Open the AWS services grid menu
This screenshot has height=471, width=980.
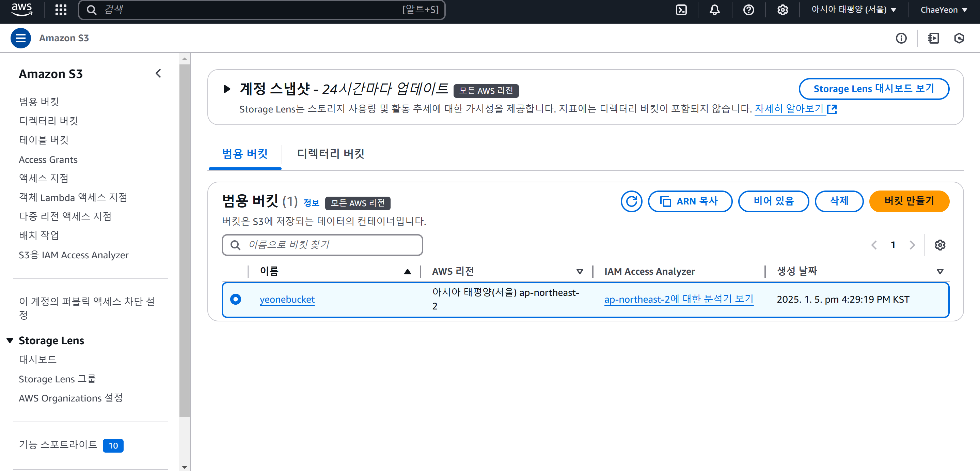coord(61,10)
